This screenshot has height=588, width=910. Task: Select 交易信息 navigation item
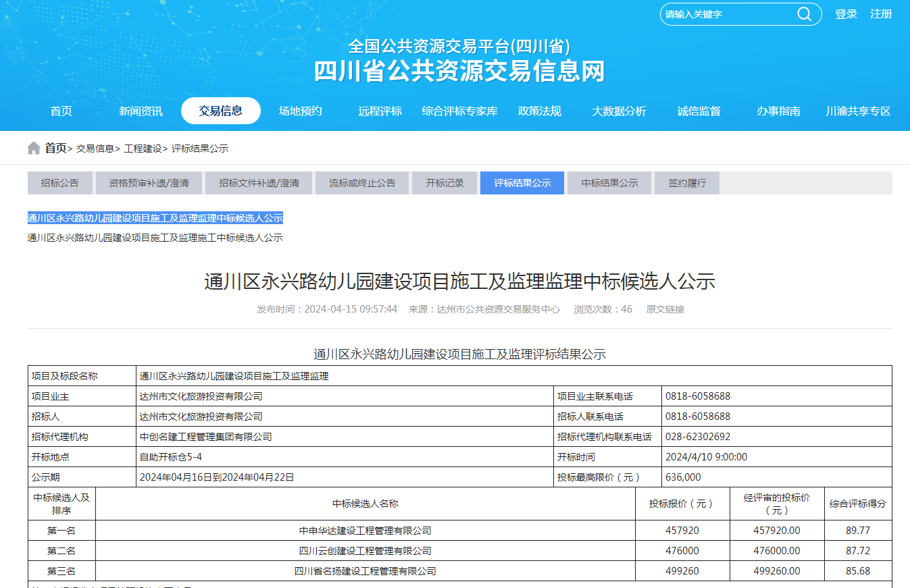pyautogui.click(x=220, y=111)
